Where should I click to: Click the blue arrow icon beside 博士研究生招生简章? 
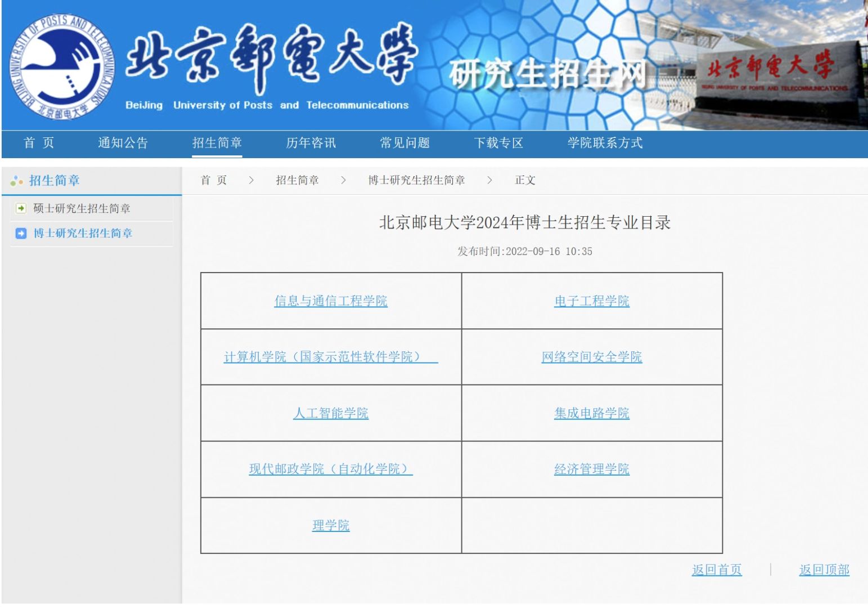pos(21,233)
